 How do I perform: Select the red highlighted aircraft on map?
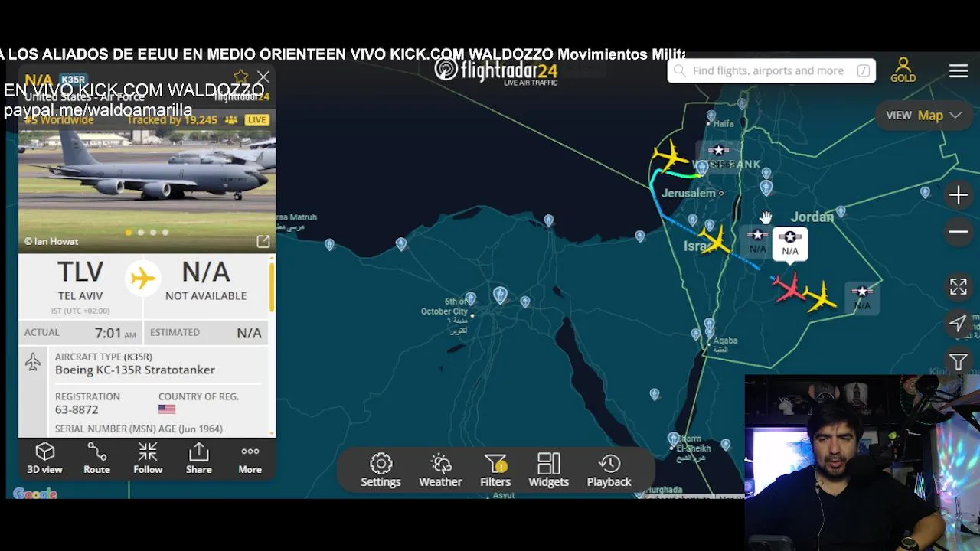[787, 288]
